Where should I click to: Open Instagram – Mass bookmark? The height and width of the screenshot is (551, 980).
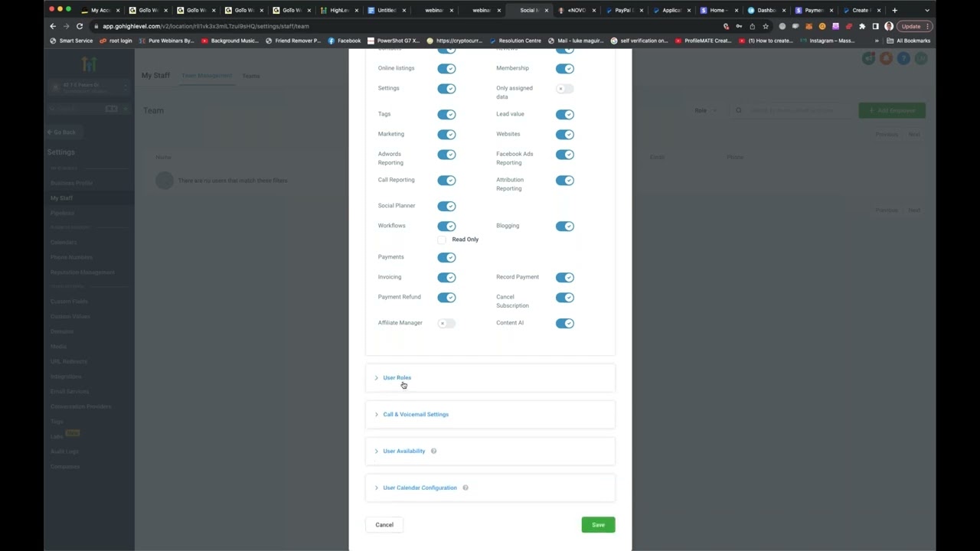point(826,41)
